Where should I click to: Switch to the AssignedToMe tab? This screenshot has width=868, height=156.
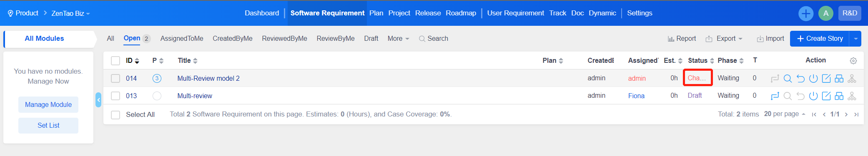(x=182, y=39)
